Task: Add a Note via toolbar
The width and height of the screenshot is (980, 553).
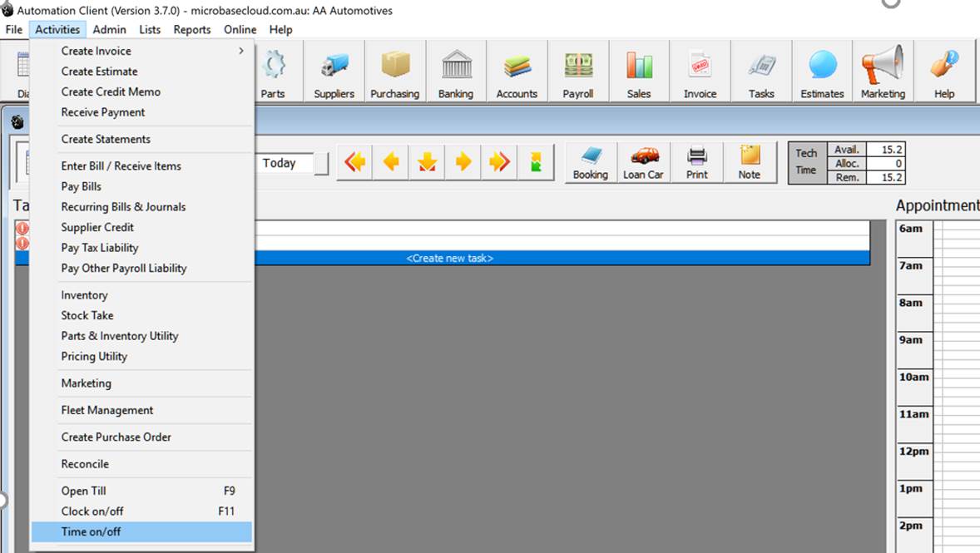Action: 750,162
